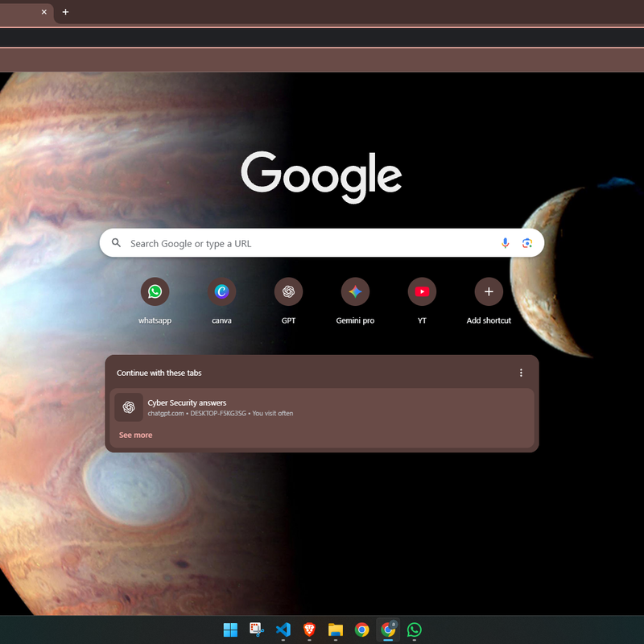Image resolution: width=644 pixels, height=644 pixels.
Task: Launch Snipping Tool from the taskbar
Action: [x=257, y=630]
